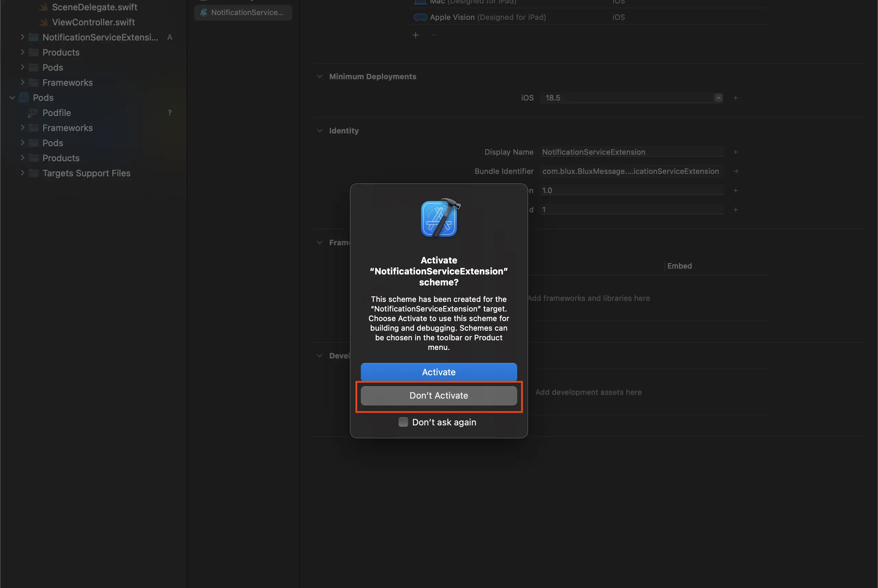The width and height of the screenshot is (878, 588).
Task: Click the Add development assets here placeholder
Action: point(588,392)
